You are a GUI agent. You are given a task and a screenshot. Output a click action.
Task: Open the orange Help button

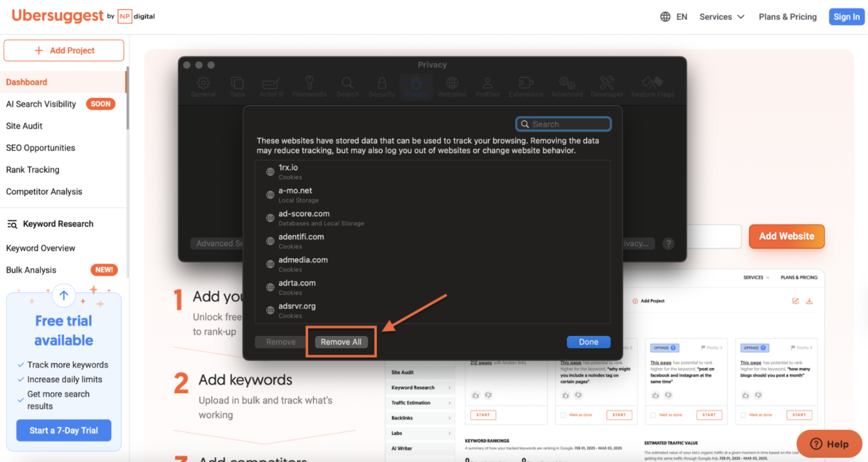click(830, 444)
